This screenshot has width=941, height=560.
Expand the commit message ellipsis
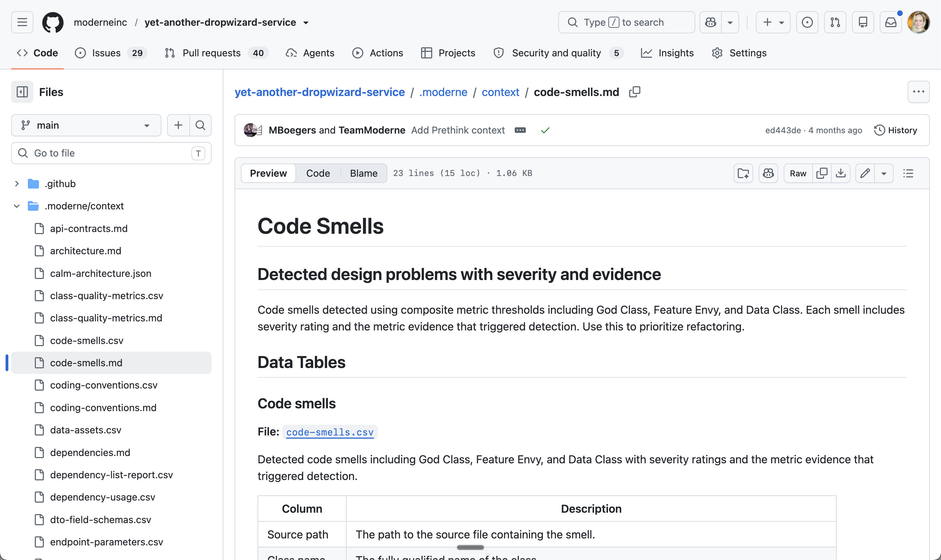[x=520, y=130]
